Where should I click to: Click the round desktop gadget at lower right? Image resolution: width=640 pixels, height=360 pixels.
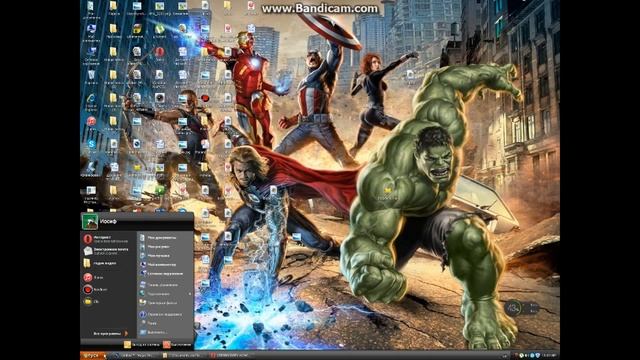coord(513,308)
